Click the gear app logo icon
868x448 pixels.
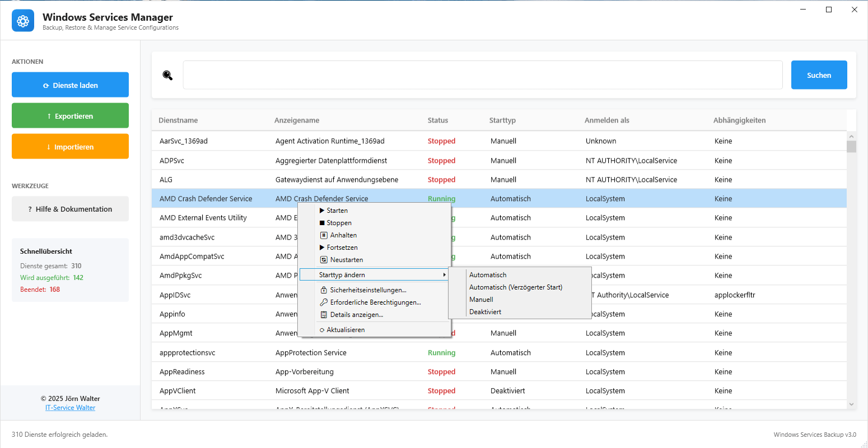point(23,21)
